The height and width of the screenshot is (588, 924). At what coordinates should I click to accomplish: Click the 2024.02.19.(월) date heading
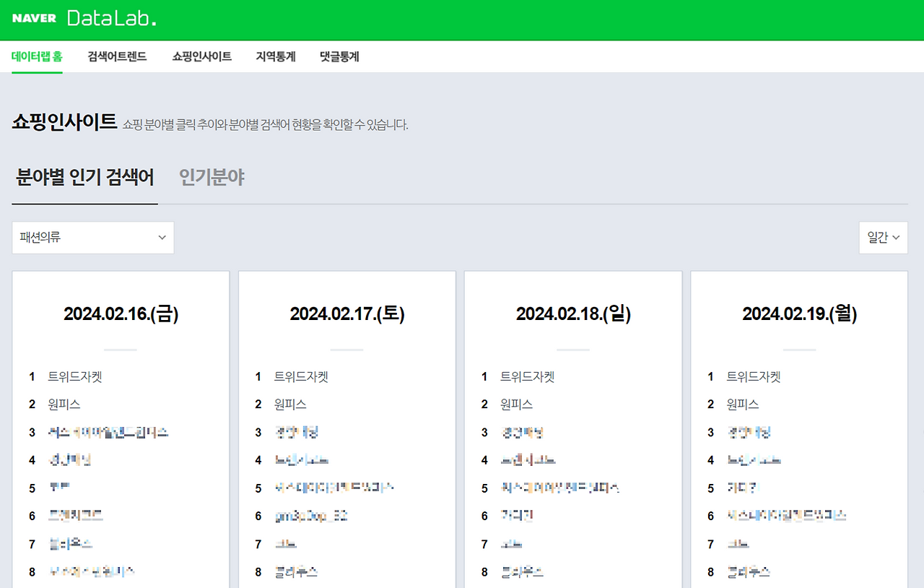tap(800, 314)
